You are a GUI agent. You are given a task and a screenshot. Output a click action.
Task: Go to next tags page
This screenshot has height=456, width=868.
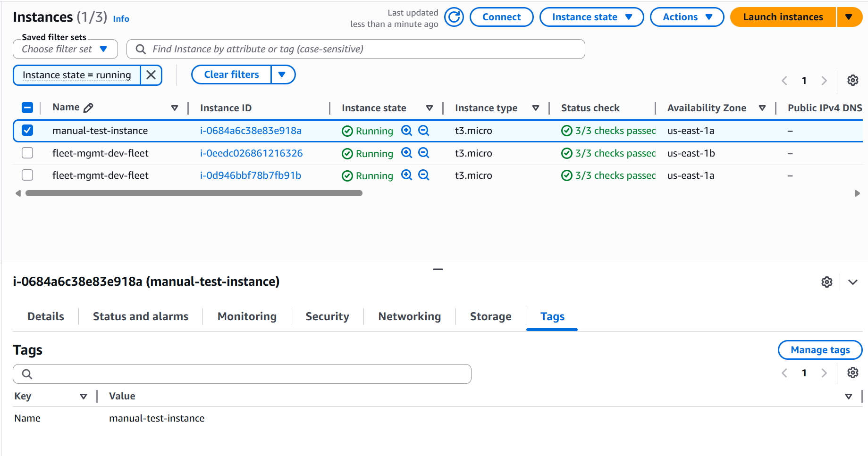(824, 373)
